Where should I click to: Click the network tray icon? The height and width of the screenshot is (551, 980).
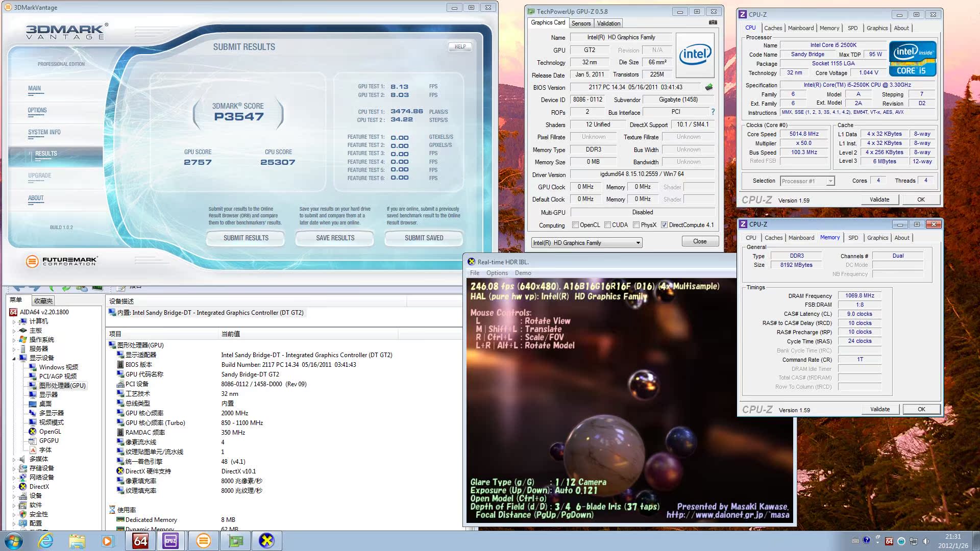click(913, 541)
